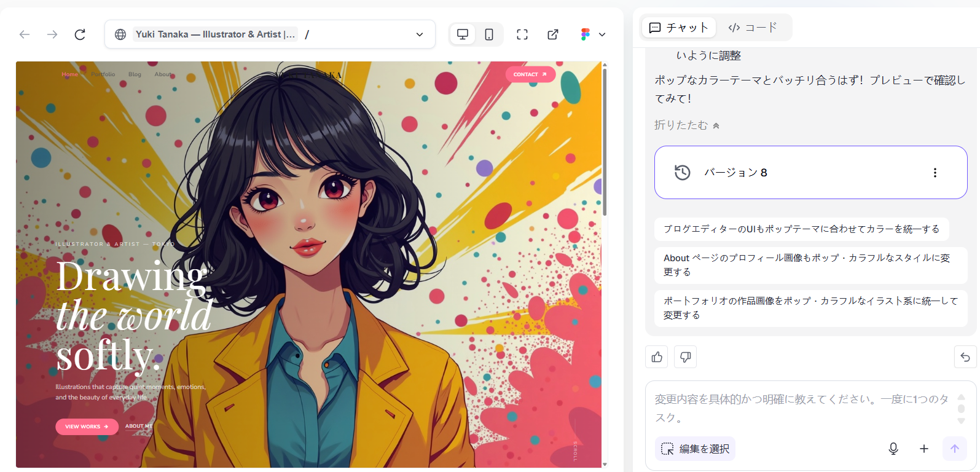Click the VIEW WORKS button

click(x=87, y=427)
